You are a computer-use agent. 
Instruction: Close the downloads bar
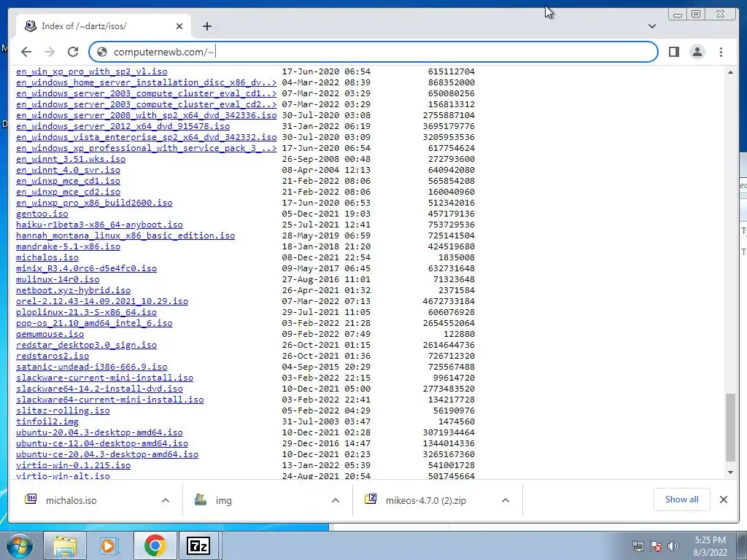724,499
